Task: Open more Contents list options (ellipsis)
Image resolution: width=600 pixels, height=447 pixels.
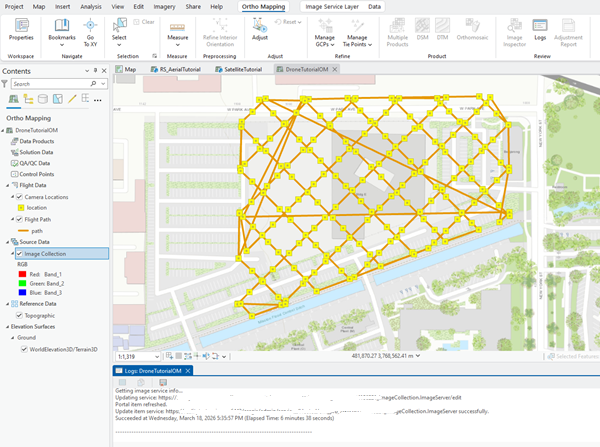Action: coord(98,100)
